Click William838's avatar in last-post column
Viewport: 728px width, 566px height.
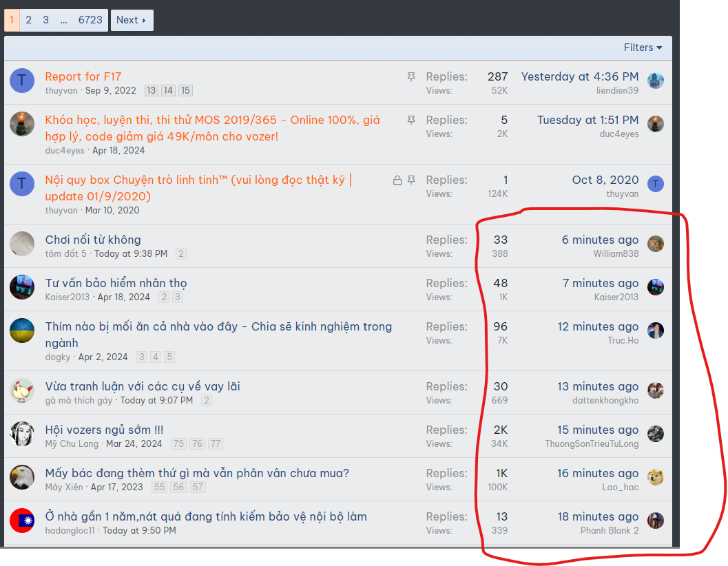tap(656, 244)
